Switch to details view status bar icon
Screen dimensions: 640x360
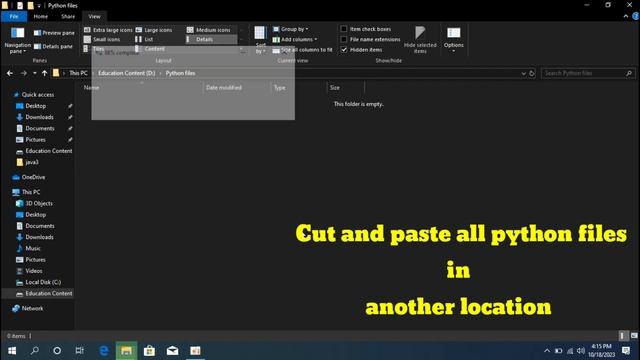[622, 336]
